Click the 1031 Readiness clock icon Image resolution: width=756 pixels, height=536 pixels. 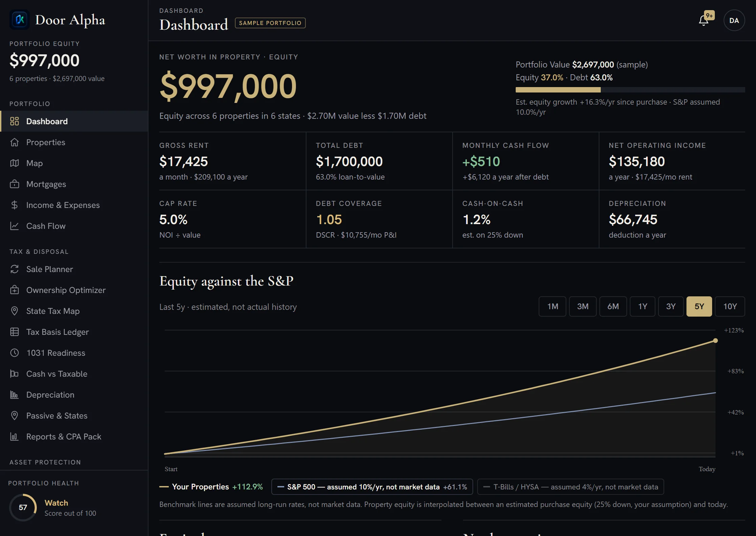pyautogui.click(x=15, y=353)
